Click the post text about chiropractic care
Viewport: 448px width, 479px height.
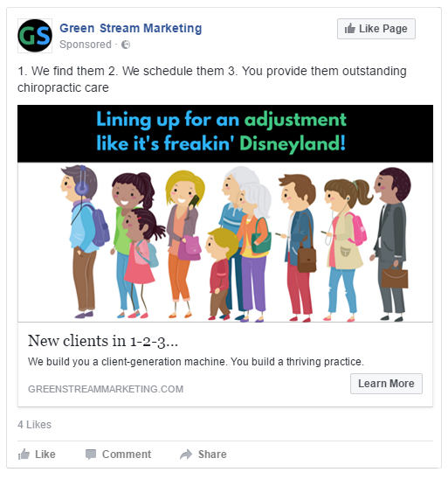(x=212, y=80)
